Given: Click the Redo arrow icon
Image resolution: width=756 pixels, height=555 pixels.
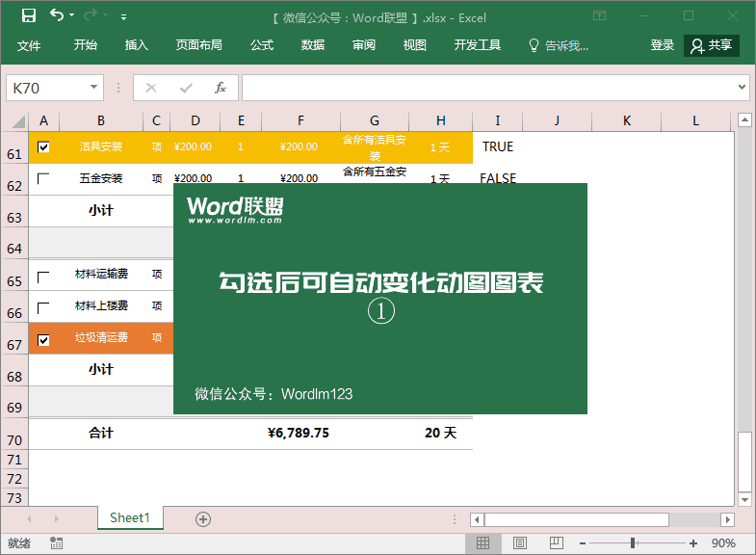Looking at the screenshot, I should [91, 16].
